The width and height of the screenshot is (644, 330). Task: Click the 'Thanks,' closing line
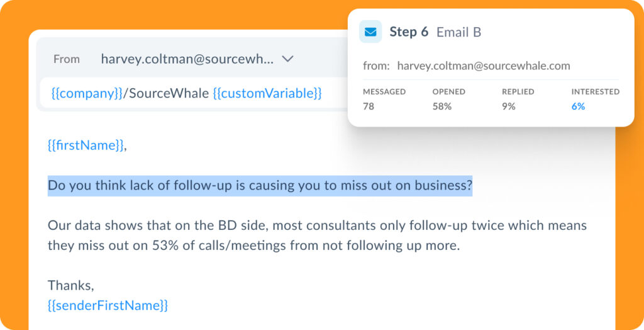(71, 285)
